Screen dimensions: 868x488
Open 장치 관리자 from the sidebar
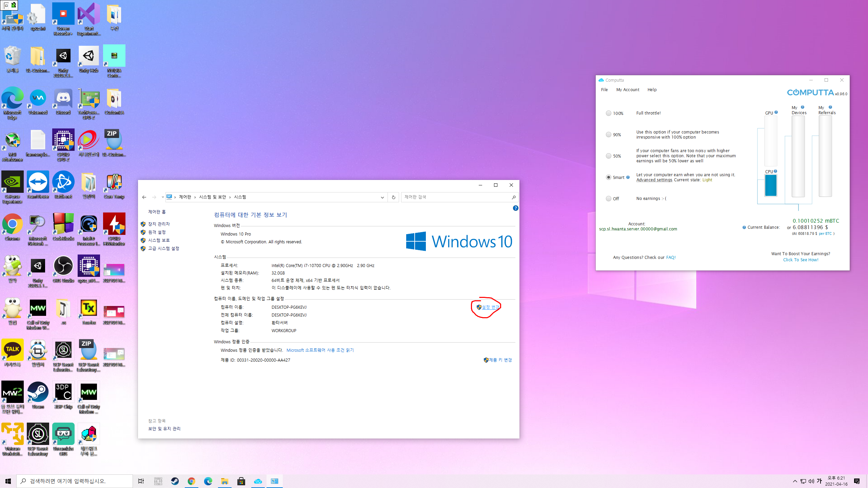(159, 224)
